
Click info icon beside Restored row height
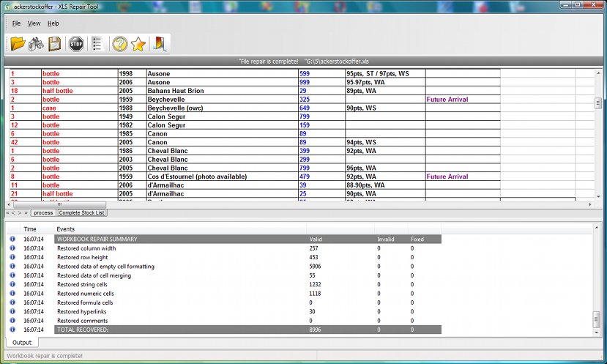coord(12,257)
